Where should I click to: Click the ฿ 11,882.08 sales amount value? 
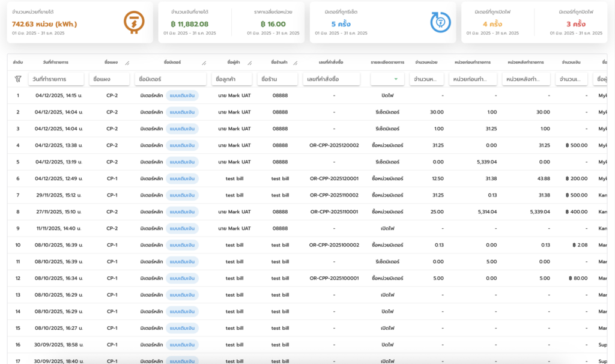[189, 24]
